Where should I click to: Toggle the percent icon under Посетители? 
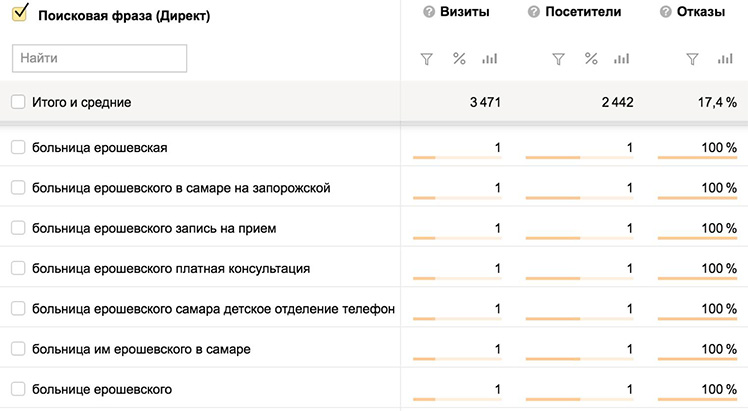(591, 59)
